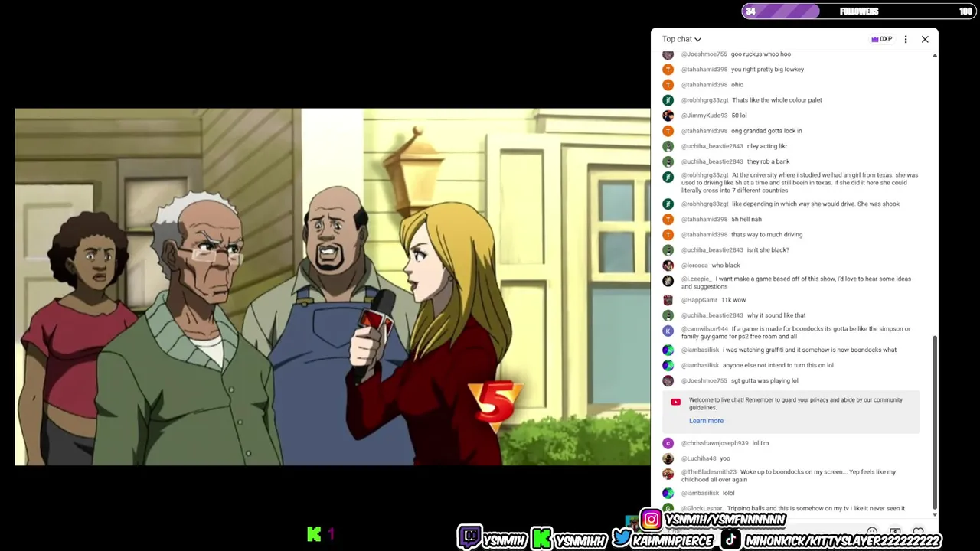Click the followers goal progress bar
This screenshot has height=551, width=980.
858,11
